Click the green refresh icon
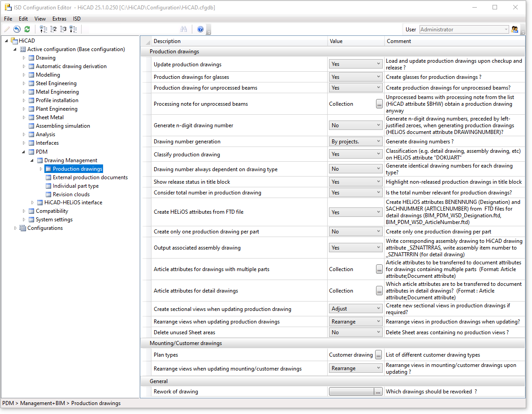 click(x=27, y=29)
